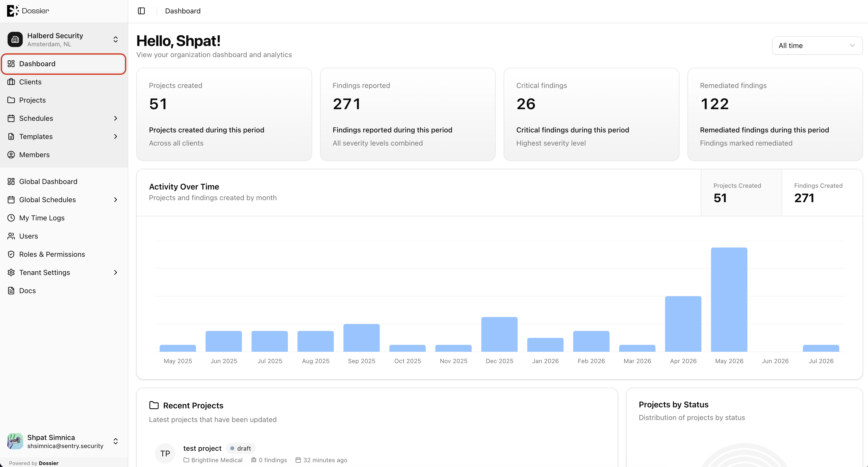Click the Dashboard breadcrumb title
The image size is (868, 467).
[183, 11]
